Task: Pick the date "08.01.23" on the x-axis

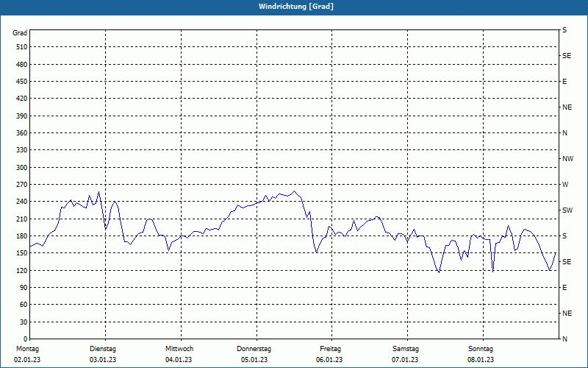Action: (x=481, y=360)
